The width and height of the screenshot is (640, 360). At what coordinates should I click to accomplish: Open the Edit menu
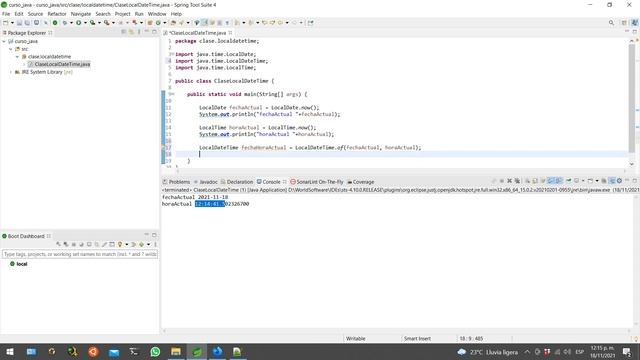19,14
